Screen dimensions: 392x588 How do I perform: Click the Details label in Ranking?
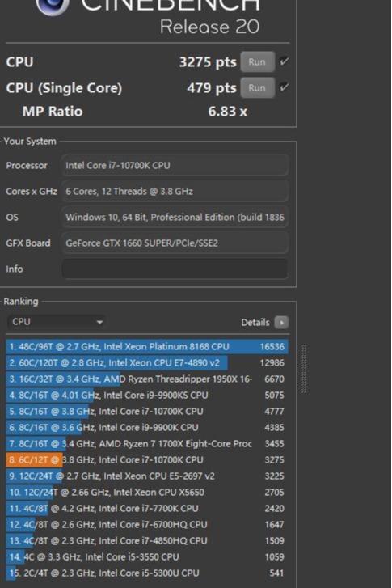point(255,322)
